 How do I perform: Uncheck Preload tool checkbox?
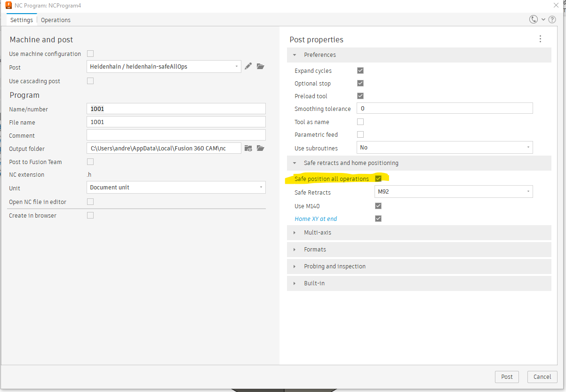(x=360, y=96)
